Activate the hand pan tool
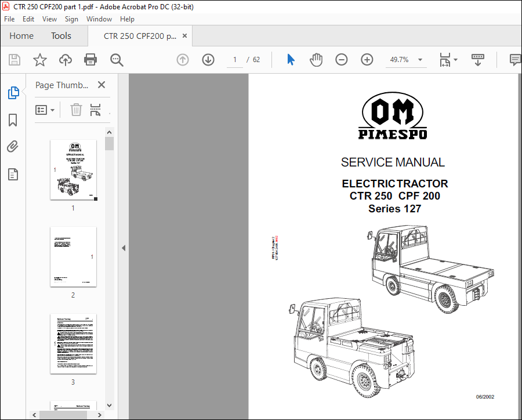Screen dimensions: 522x420 point(316,60)
